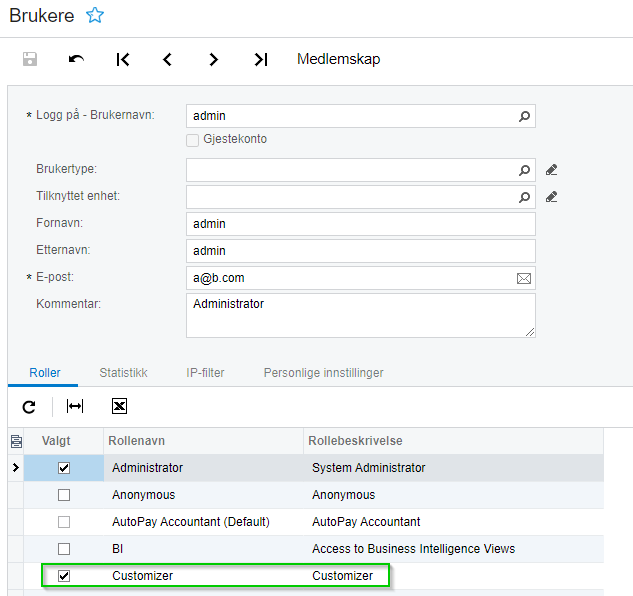Select the 'Anonymous' role name cell
The width and height of the screenshot is (633, 596).
click(x=203, y=495)
